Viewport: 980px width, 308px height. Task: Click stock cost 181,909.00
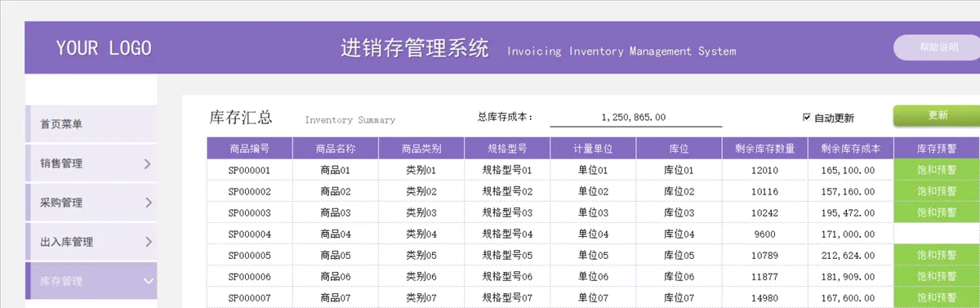[x=851, y=276]
